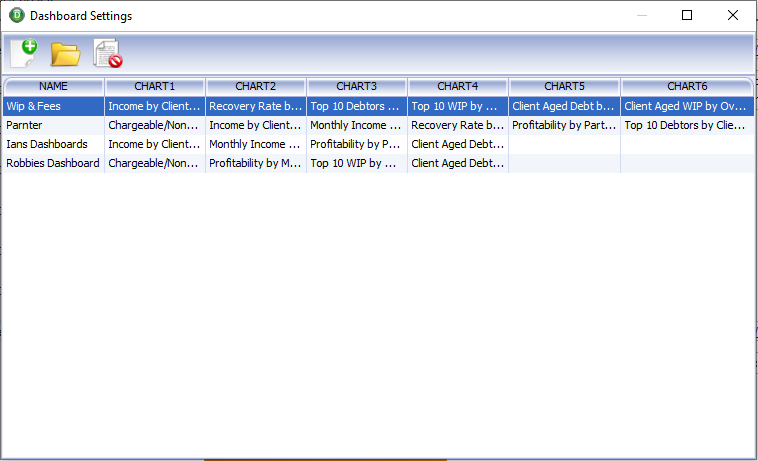758x461 pixels.
Task: Click Monthly Income cell in Parnter row
Action: tap(357, 125)
